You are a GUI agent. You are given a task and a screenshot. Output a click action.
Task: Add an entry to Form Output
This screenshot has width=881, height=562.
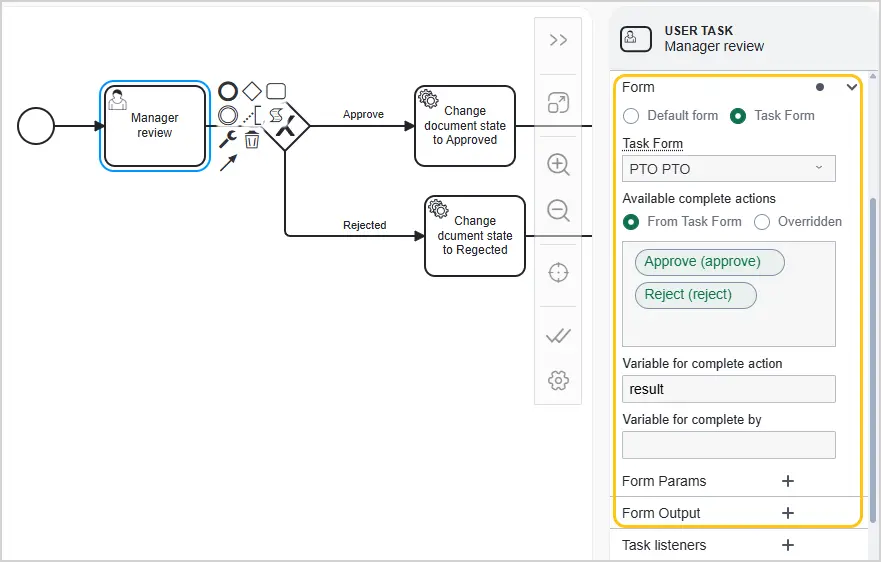[788, 513]
